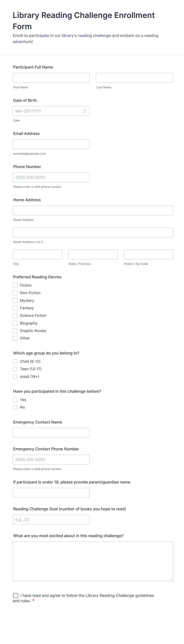Screen dimensions: 184x644
Task: Click the Emergency Contact Name field
Action: (x=51, y=433)
